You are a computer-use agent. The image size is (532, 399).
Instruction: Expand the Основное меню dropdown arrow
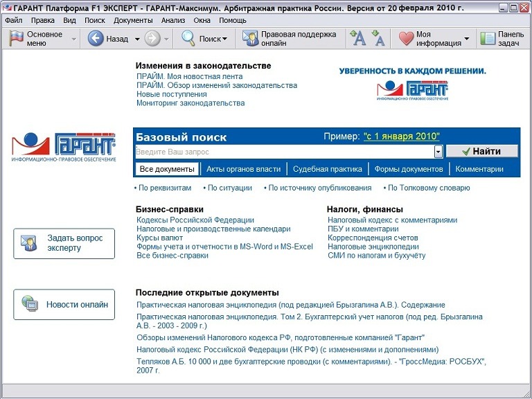click(x=74, y=39)
